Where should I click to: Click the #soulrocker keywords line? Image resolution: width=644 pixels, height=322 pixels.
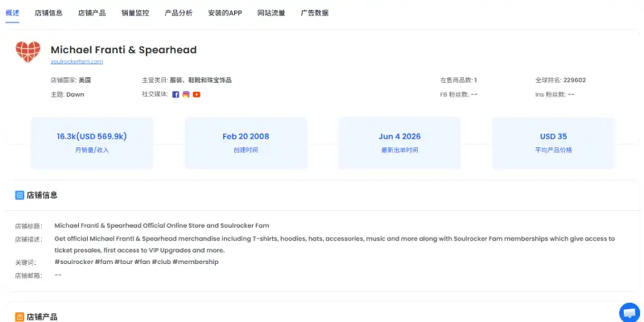pos(136,262)
